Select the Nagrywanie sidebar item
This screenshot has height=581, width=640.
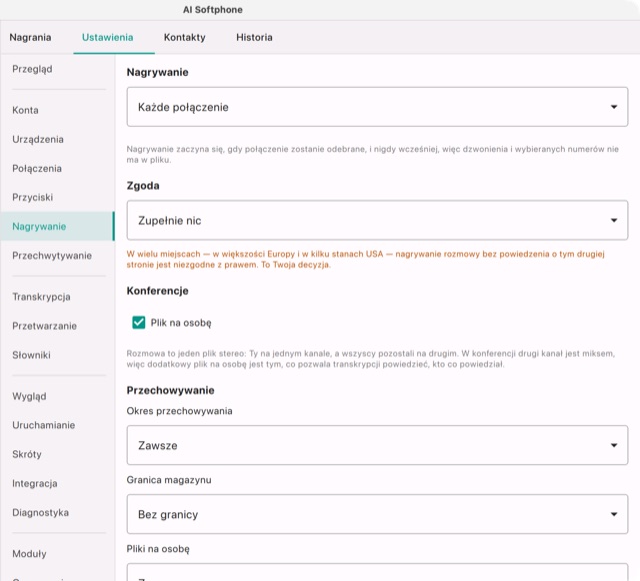(57, 226)
